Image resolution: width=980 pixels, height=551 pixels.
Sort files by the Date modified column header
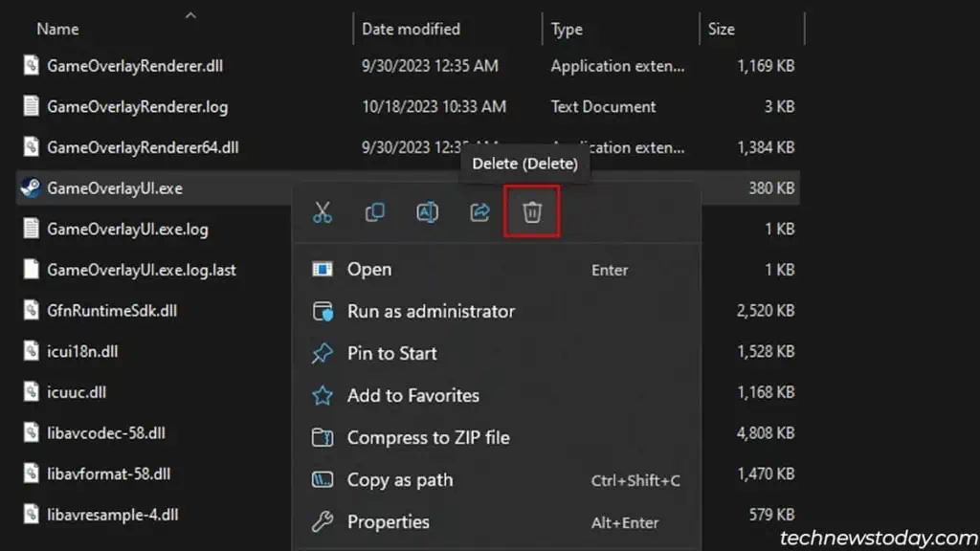tap(411, 29)
